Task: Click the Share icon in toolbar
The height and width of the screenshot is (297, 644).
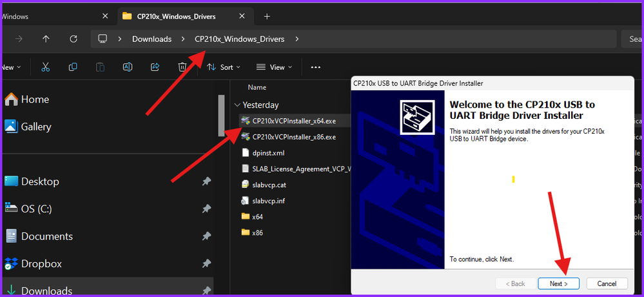Action: [x=155, y=67]
